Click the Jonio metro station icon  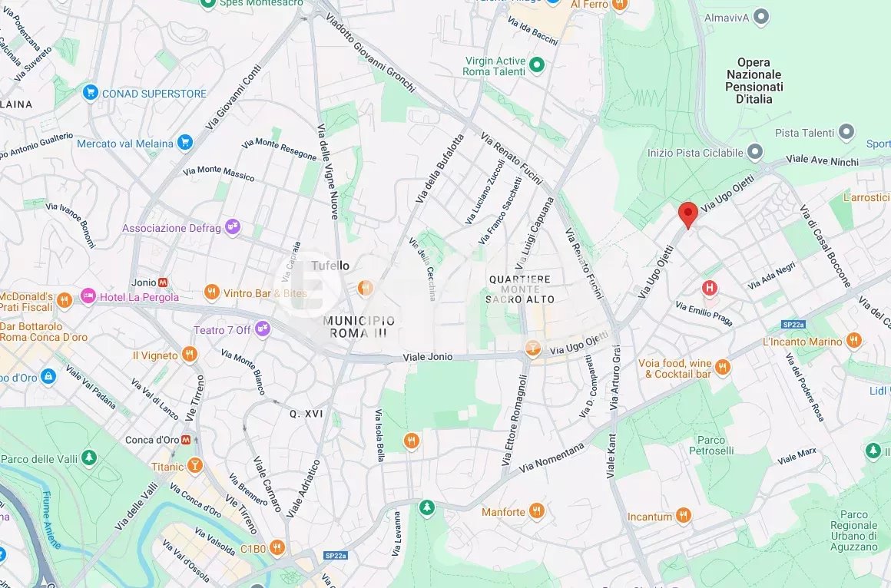coord(163,282)
